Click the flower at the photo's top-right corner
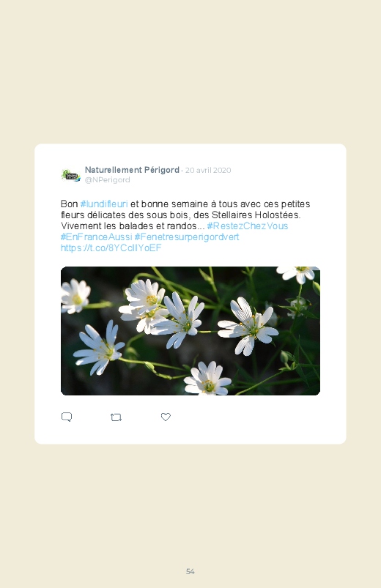This screenshot has height=588, width=381. point(297,274)
